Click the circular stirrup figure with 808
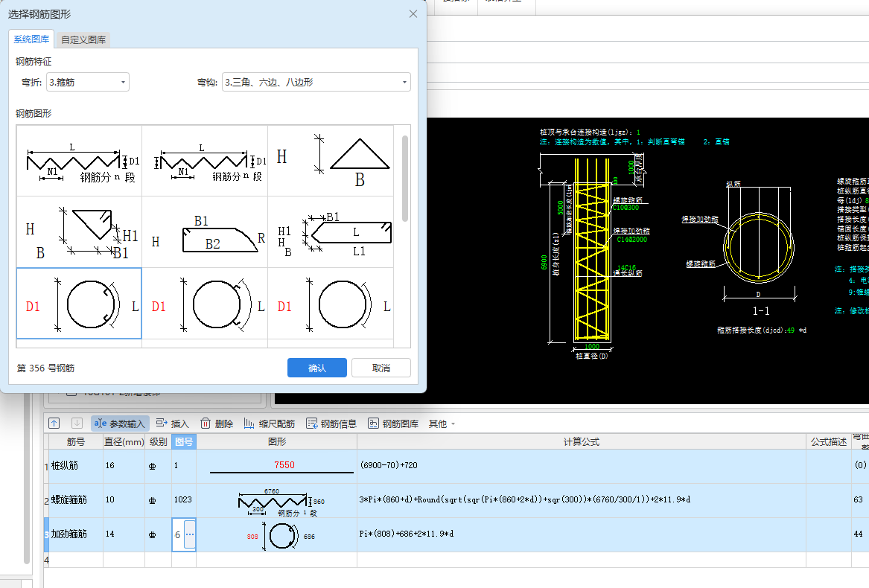Viewport: 869px width, 588px height. [x=276, y=534]
